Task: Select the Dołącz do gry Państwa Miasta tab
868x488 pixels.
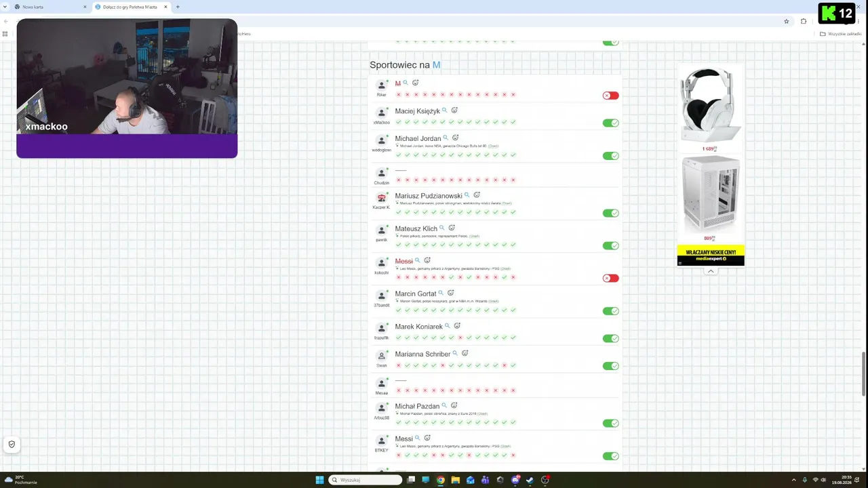Action: (130, 7)
